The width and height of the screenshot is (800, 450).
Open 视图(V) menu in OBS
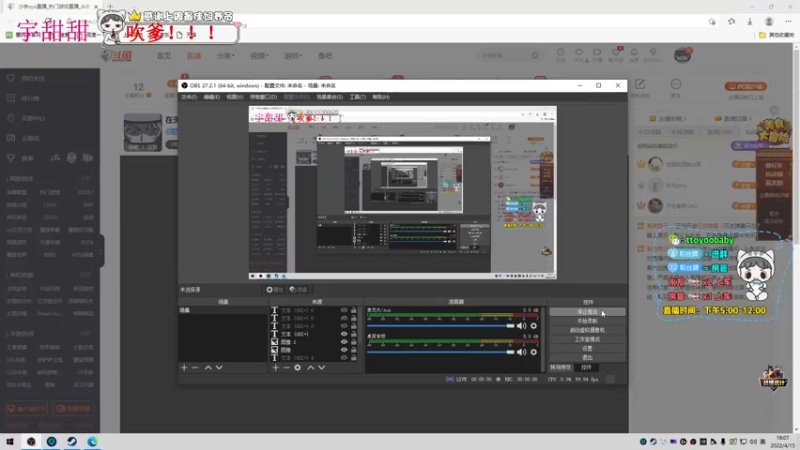pyautogui.click(x=235, y=97)
